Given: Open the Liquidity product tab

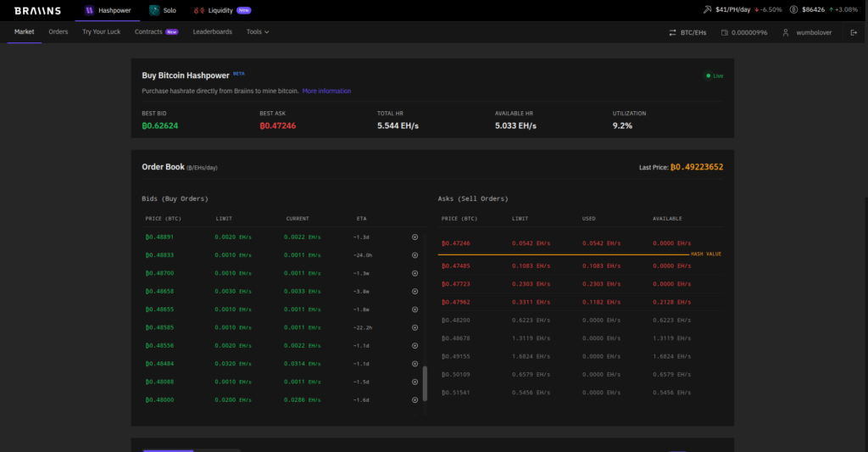Looking at the screenshot, I should pos(222,10).
